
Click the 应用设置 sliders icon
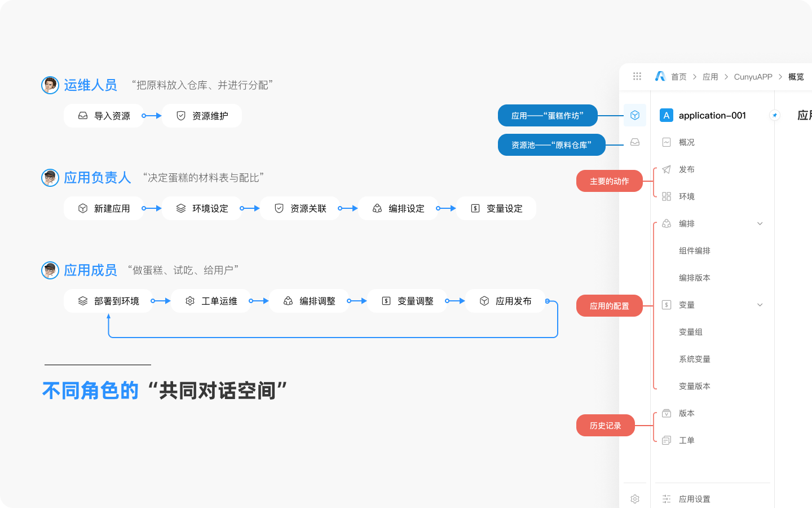click(x=667, y=499)
